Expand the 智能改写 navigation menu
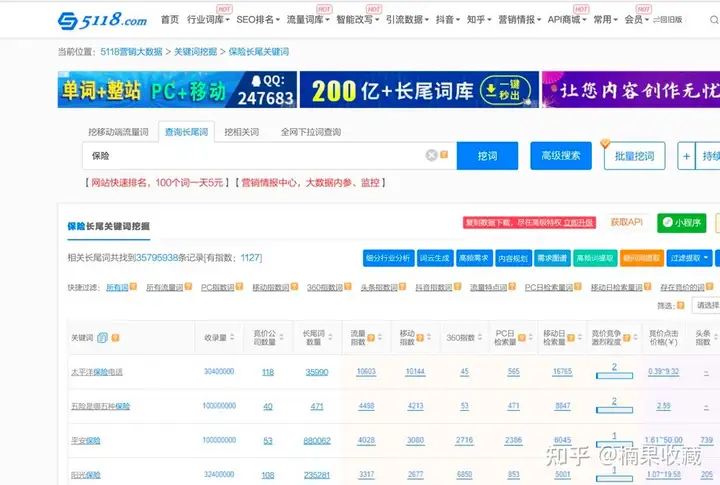This screenshot has height=485, width=720. (358, 20)
